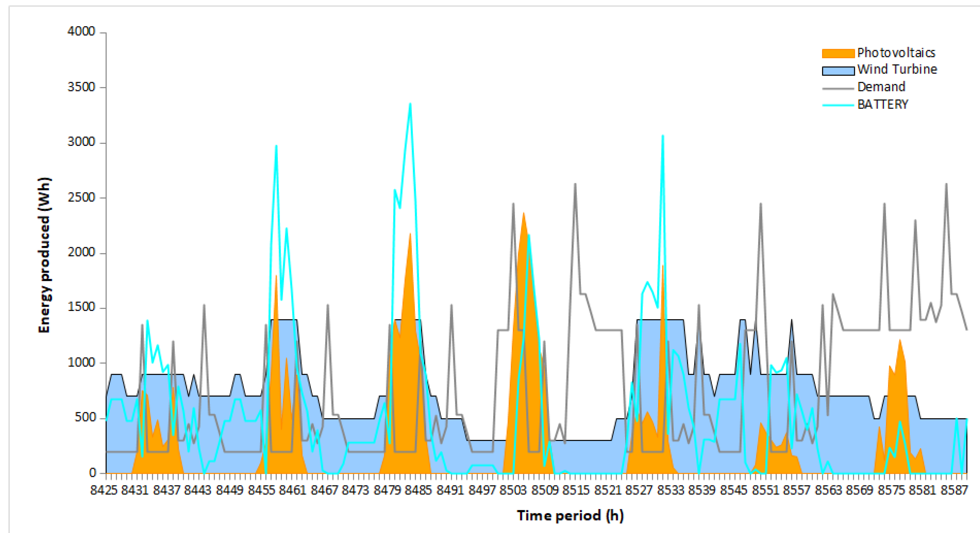This screenshot has height=533, width=980.
Task: Click the 8587 x-axis label
Action: [x=954, y=490]
